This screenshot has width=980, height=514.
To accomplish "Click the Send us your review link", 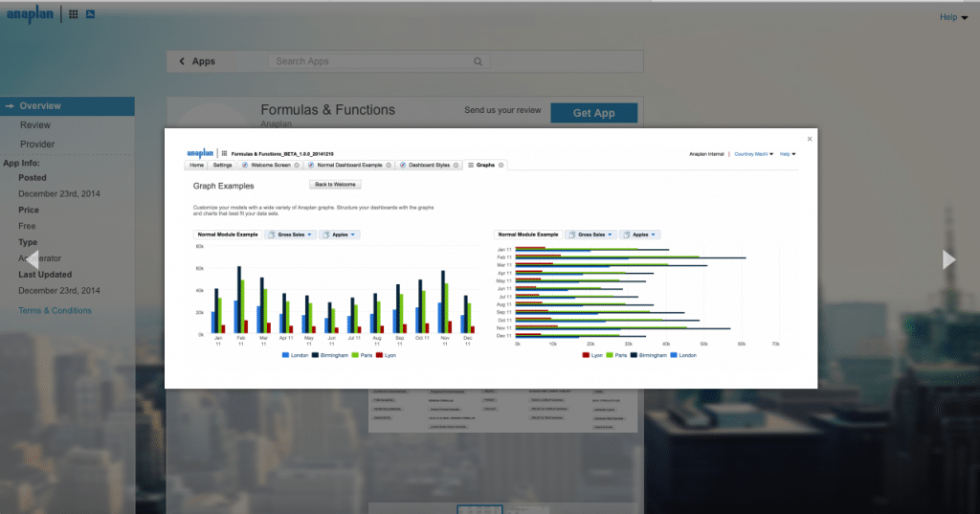I will click(x=502, y=110).
